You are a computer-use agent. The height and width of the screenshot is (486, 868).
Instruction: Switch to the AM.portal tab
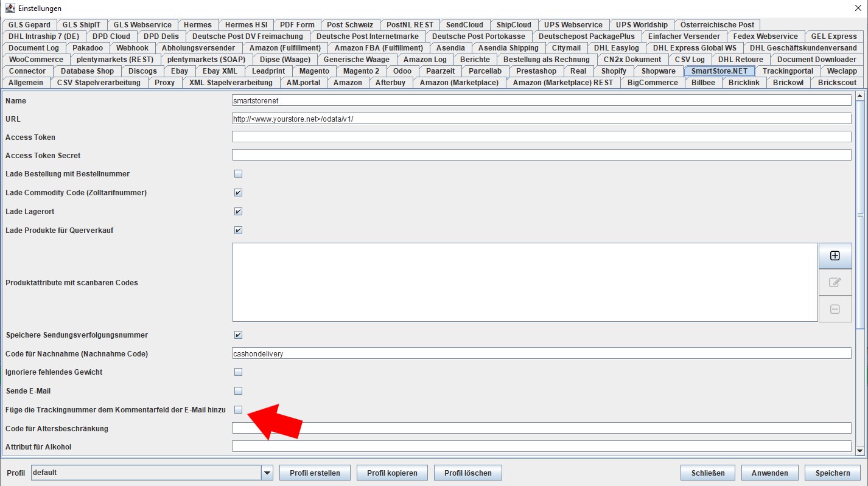[303, 83]
